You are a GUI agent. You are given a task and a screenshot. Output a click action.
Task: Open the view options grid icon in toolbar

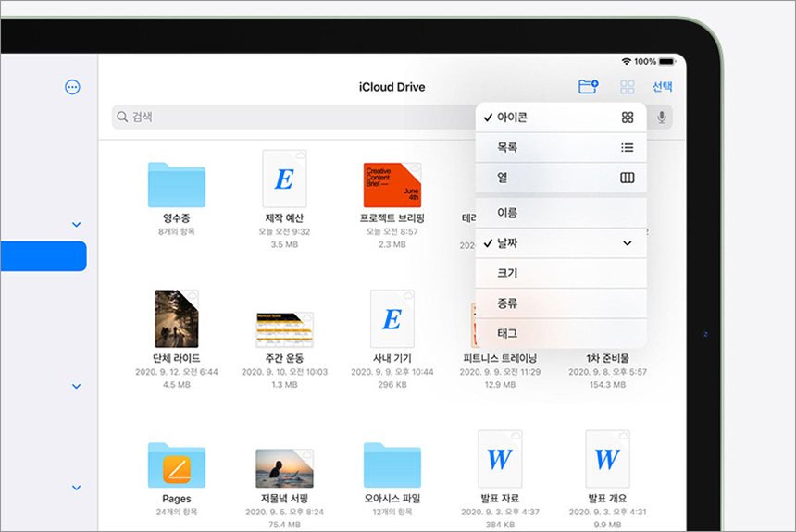[x=627, y=87]
